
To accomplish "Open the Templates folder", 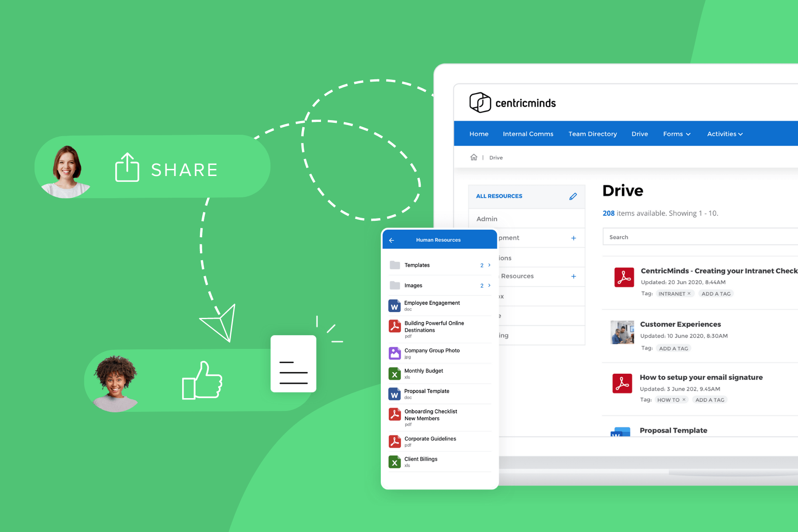I will click(x=440, y=265).
